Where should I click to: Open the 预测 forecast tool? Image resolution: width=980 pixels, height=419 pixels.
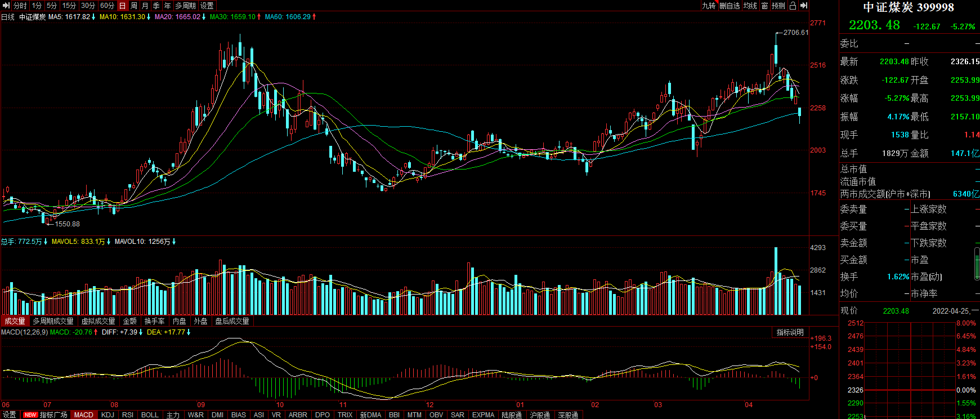[778, 6]
